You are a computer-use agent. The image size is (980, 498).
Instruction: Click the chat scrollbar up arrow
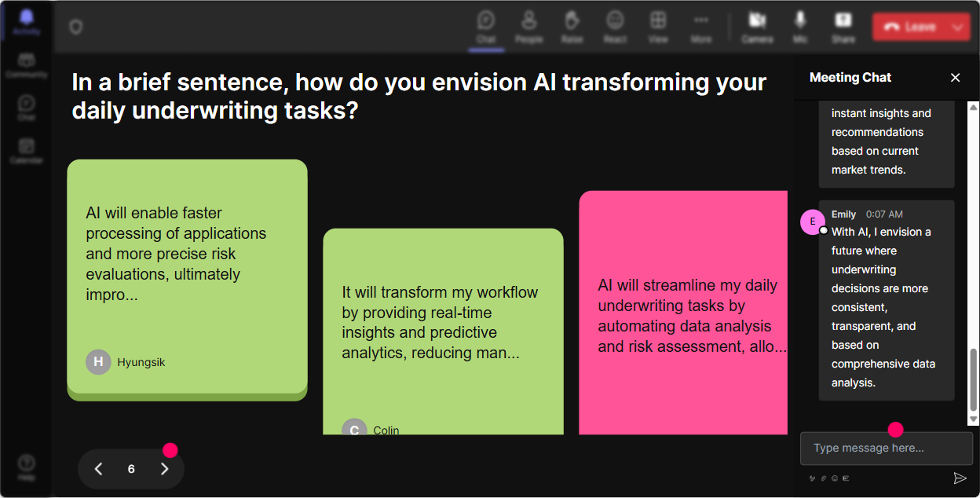click(974, 106)
